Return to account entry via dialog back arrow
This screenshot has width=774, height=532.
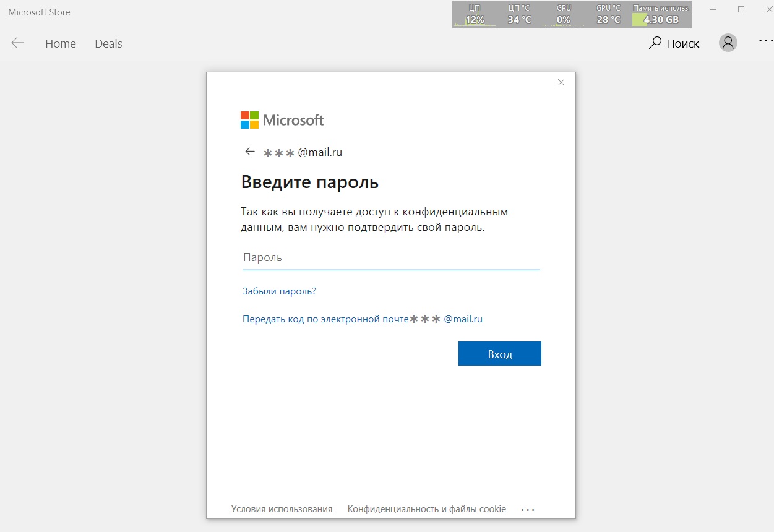click(x=250, y=152)
